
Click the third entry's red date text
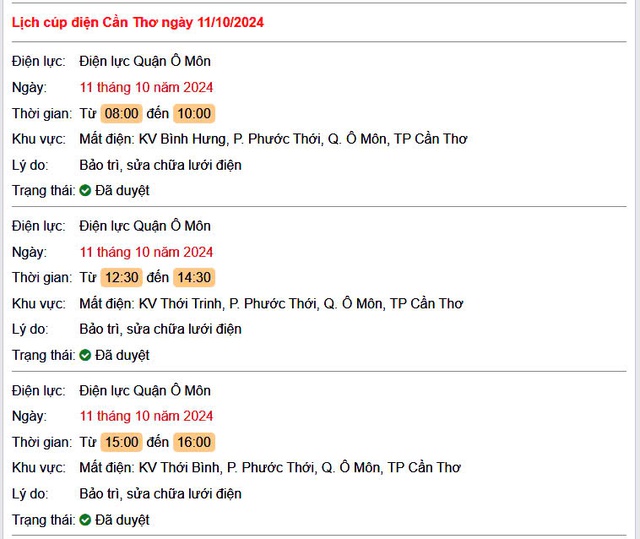(x=146, y=416)
